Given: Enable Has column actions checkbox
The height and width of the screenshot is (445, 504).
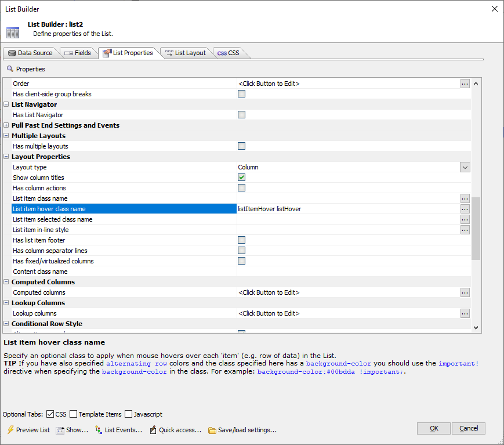Looking at the screenshot, I should (x=241, y=188).
